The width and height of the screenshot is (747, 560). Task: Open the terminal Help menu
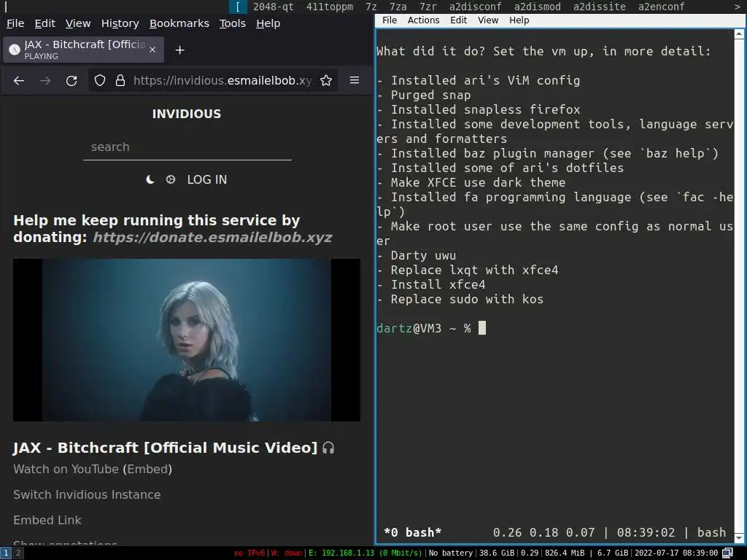pos(519,20)
